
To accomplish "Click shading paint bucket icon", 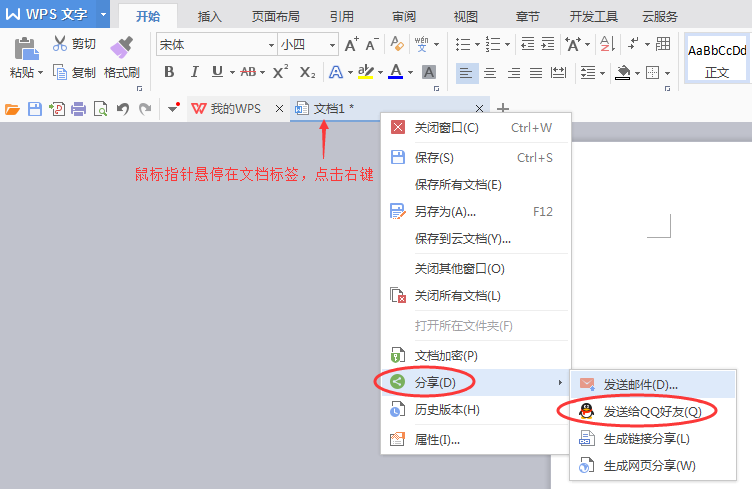I will 623,73.
